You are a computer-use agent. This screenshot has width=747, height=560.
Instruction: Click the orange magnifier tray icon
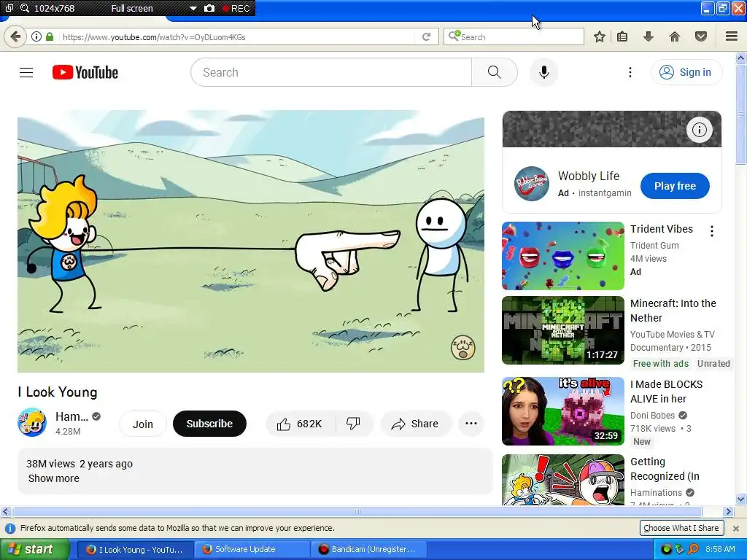[693, 550]
